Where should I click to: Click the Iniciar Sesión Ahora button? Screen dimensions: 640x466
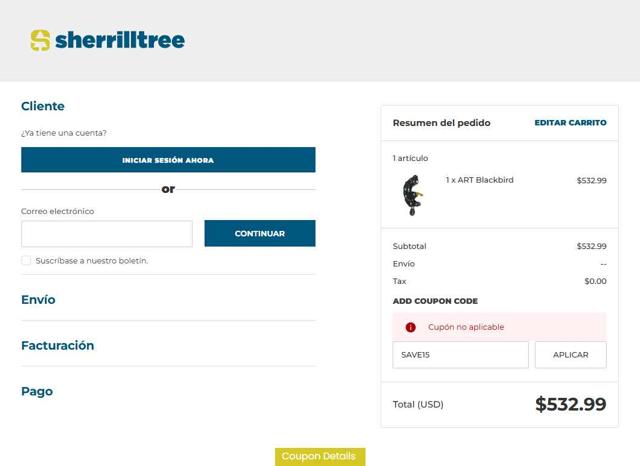click(x=168, y=160)
